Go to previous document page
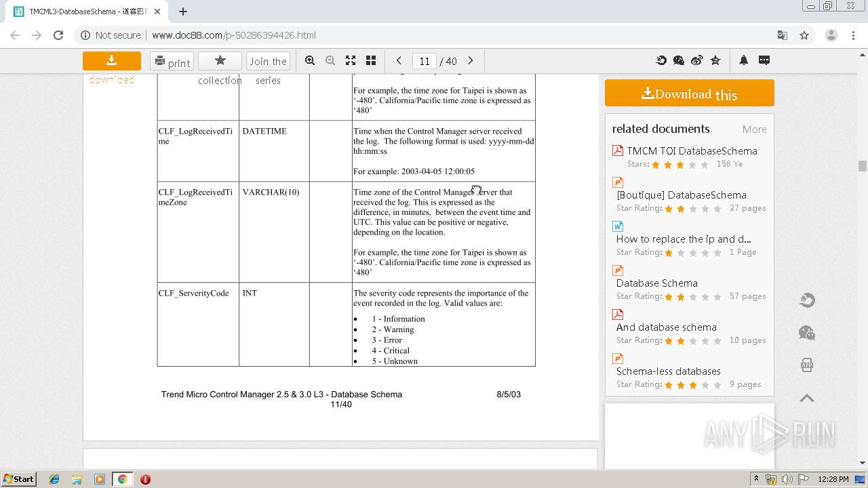868x488 pixels. 399,60
